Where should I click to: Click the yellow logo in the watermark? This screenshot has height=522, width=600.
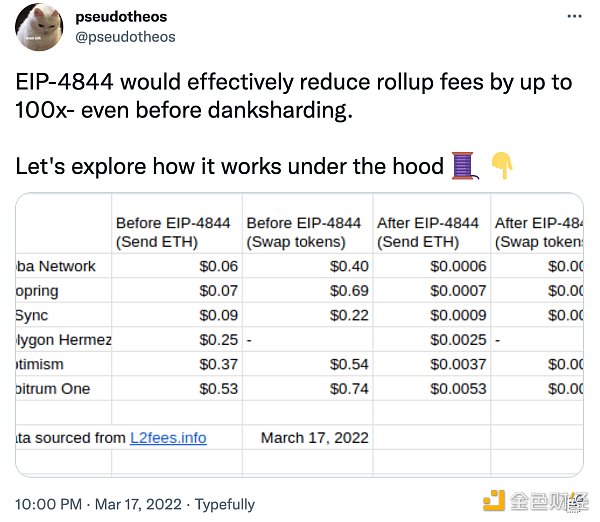coord(494,501)
